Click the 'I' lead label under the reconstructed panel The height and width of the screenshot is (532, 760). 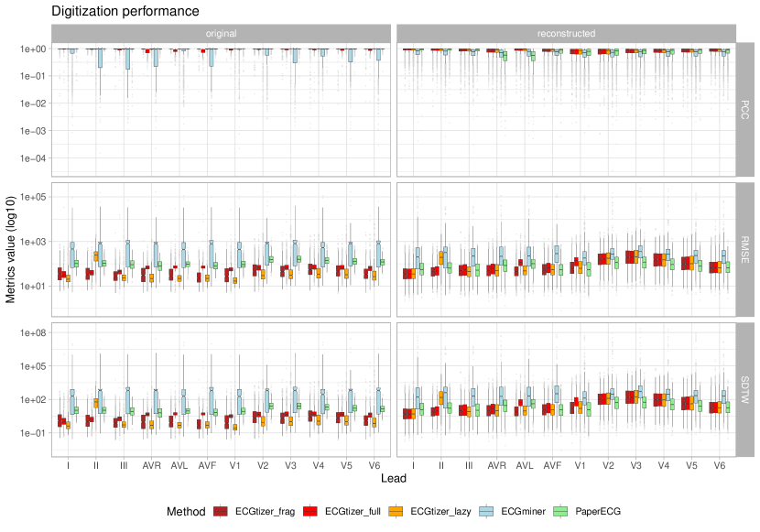[x=413, y=466]
